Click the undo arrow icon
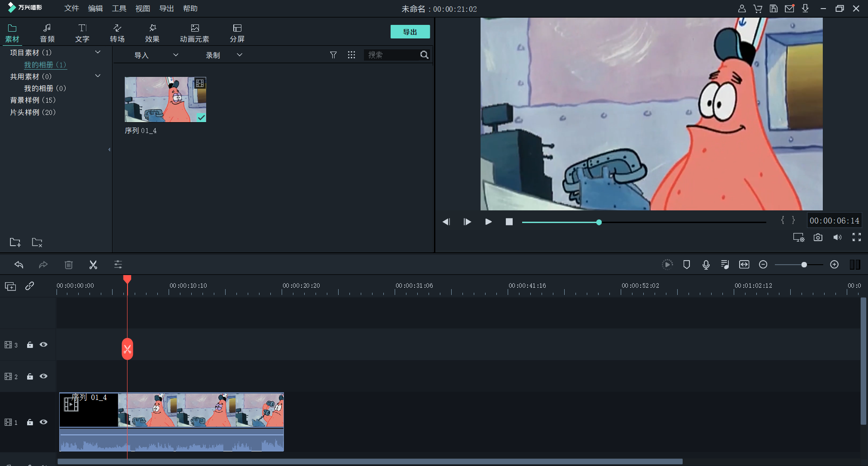 click(19, 265)
